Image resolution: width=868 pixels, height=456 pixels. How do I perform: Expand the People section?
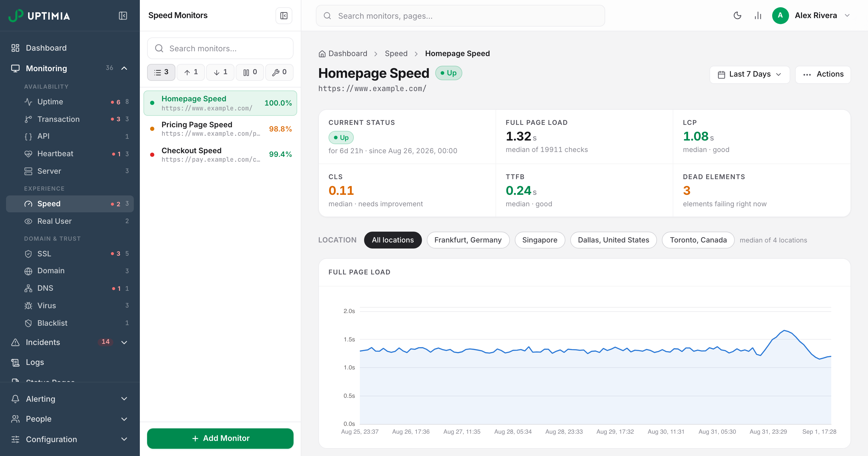coord(124,419)
